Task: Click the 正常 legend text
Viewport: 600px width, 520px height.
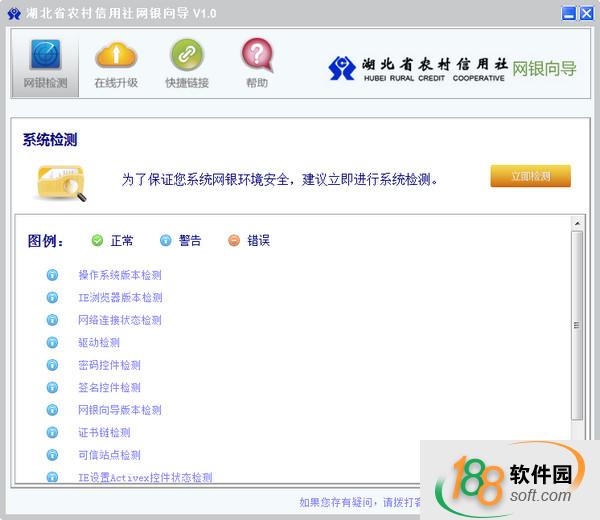Action: point(122,240)
